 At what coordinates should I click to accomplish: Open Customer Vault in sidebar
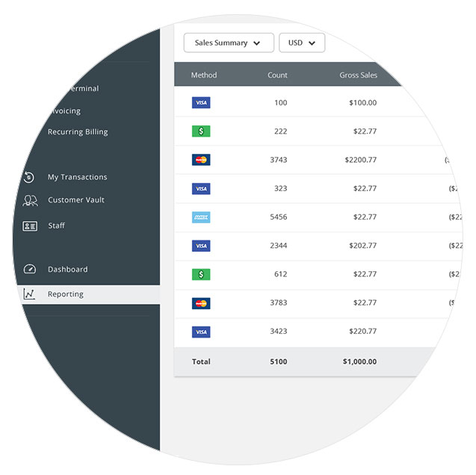pyautogui.click(x=76, y=200)
